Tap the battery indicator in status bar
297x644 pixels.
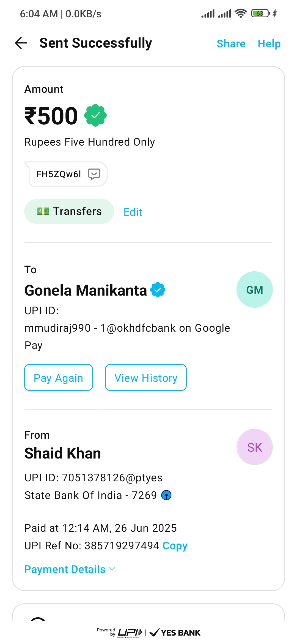pyautogui.click(x=260, y=13)
